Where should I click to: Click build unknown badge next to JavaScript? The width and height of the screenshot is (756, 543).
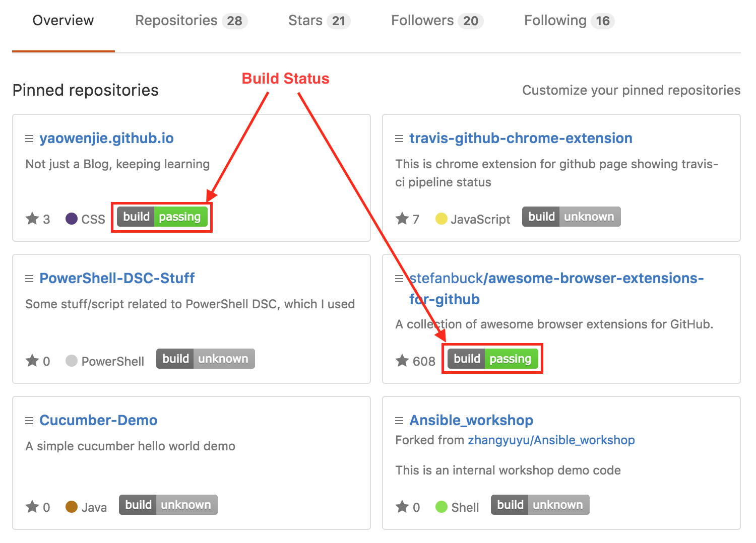572,217
